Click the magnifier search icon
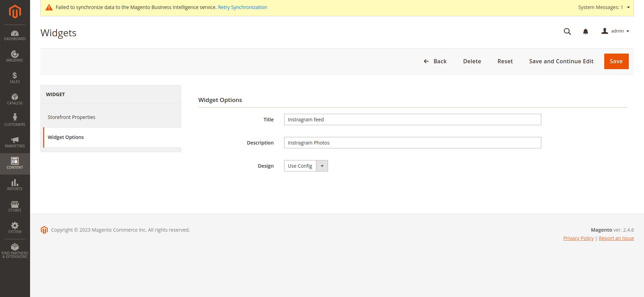644x297 pixels. tap(567, 31)
